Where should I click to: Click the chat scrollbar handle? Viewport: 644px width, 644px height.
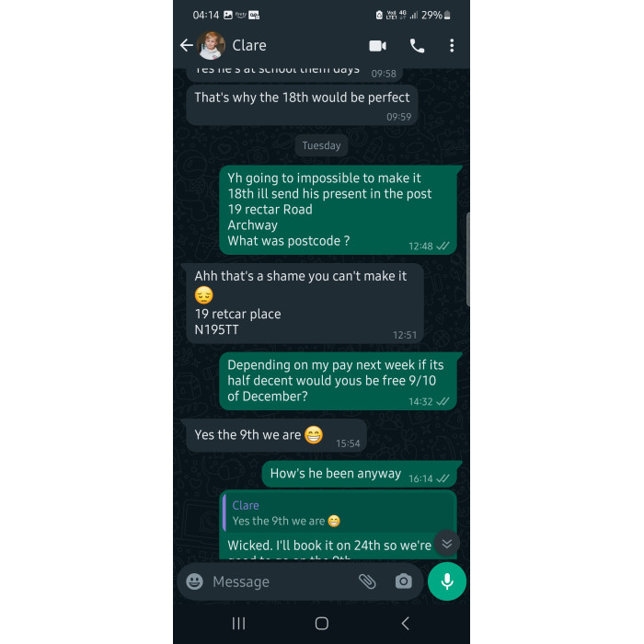pyautogui.click(x=467, y=259)
